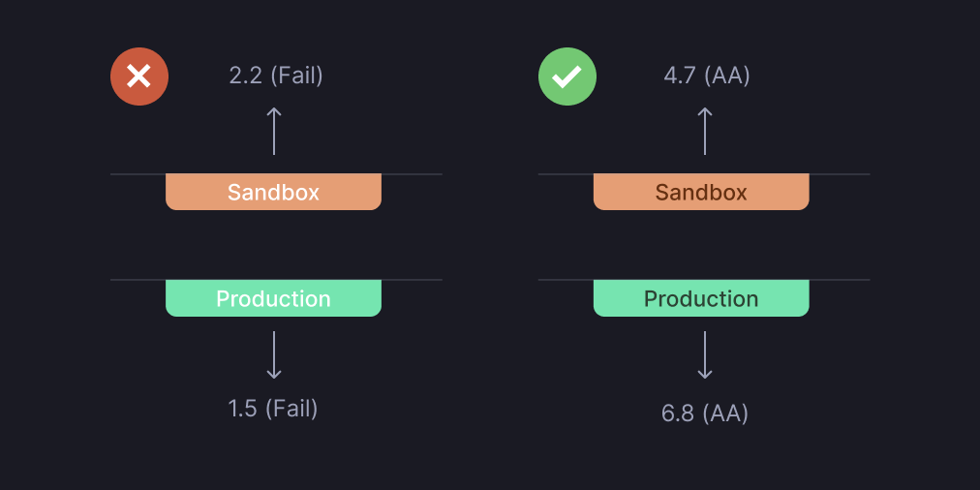Viewport: 980px width, 490px height.
Task: Click the divider line right of the dark-text Sandbox badge
Action: pyautogui.click(x=839, y=174)
